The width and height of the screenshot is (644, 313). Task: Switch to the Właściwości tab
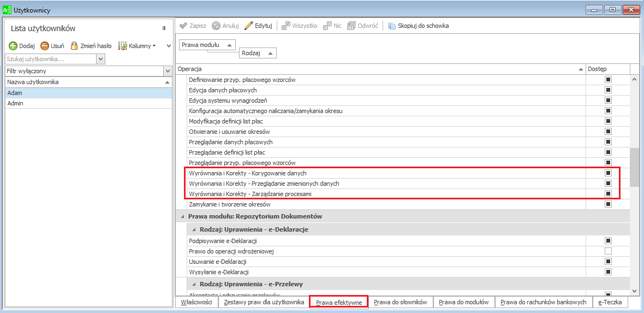coord(196,302)
